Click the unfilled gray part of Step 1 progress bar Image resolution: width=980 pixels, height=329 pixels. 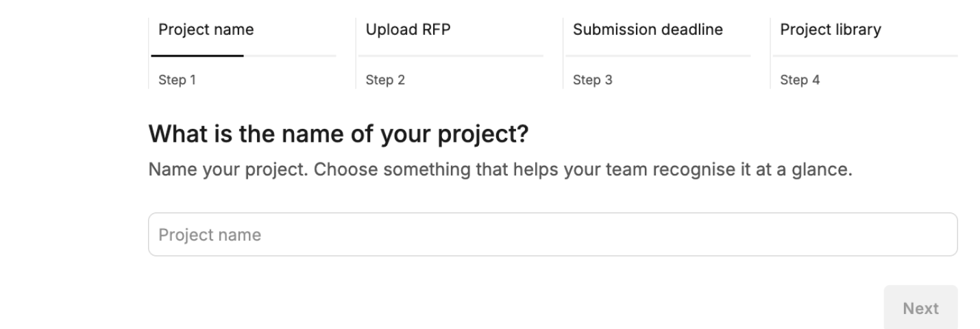pos(290,56)
